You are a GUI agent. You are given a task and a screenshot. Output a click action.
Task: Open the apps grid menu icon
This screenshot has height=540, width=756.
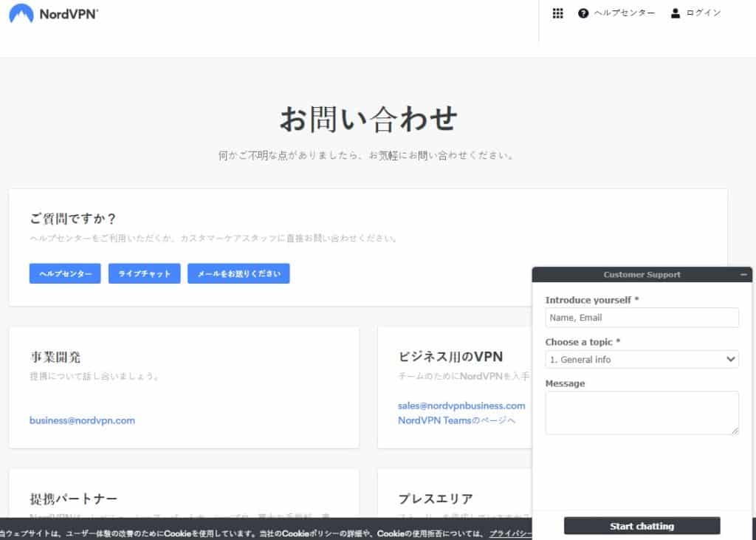pos(558,13)
